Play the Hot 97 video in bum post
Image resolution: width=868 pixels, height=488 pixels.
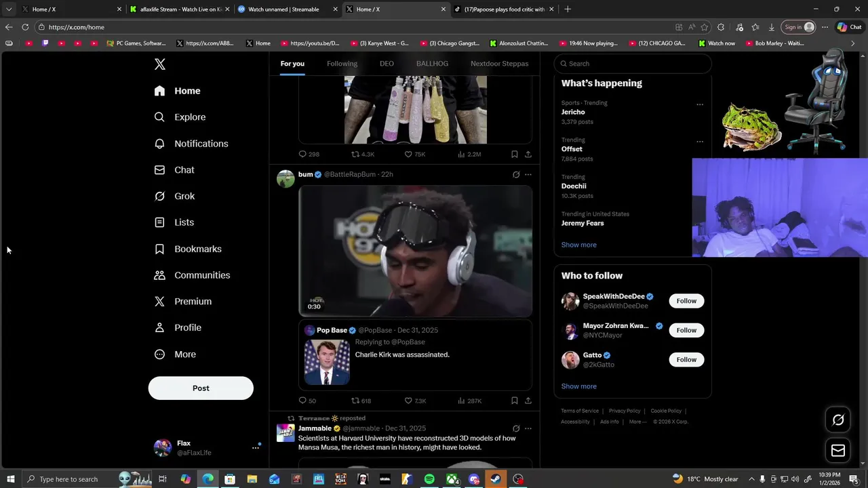click(x=416, y=251)
